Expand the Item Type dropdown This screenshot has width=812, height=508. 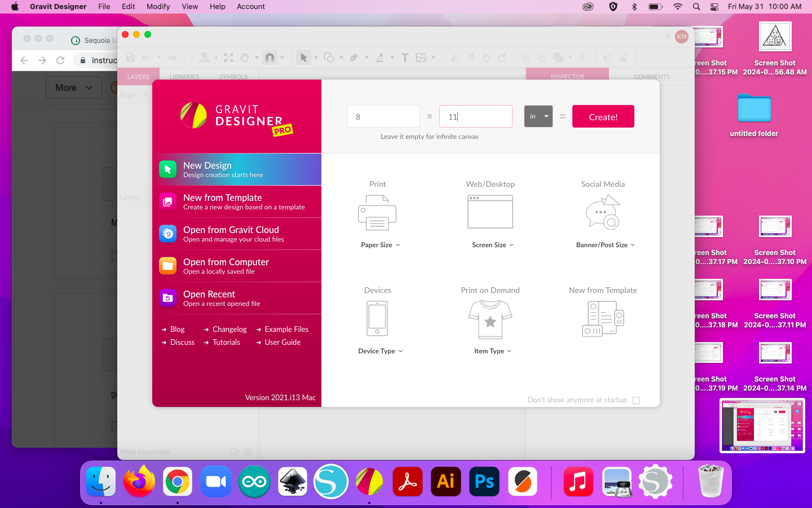[x=493, y=351]
